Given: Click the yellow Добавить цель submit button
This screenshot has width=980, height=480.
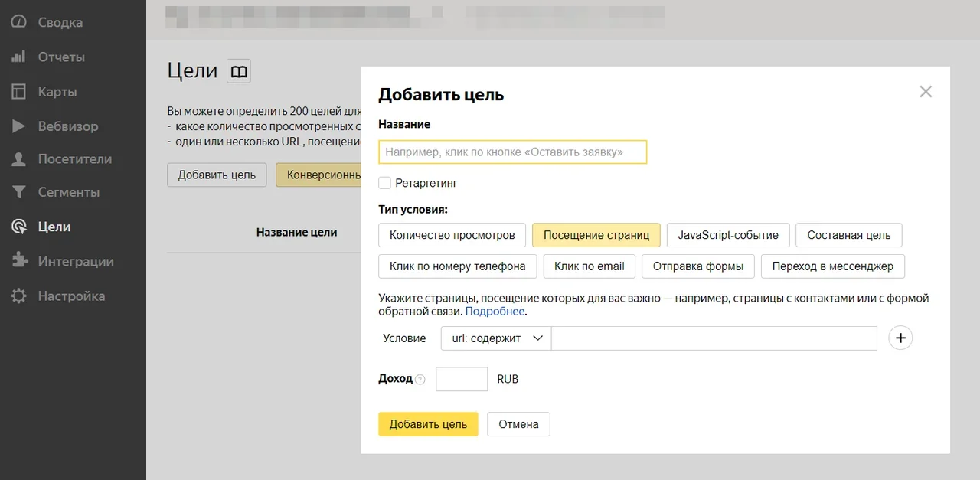Looking at the screenshot, I should 428,424.
